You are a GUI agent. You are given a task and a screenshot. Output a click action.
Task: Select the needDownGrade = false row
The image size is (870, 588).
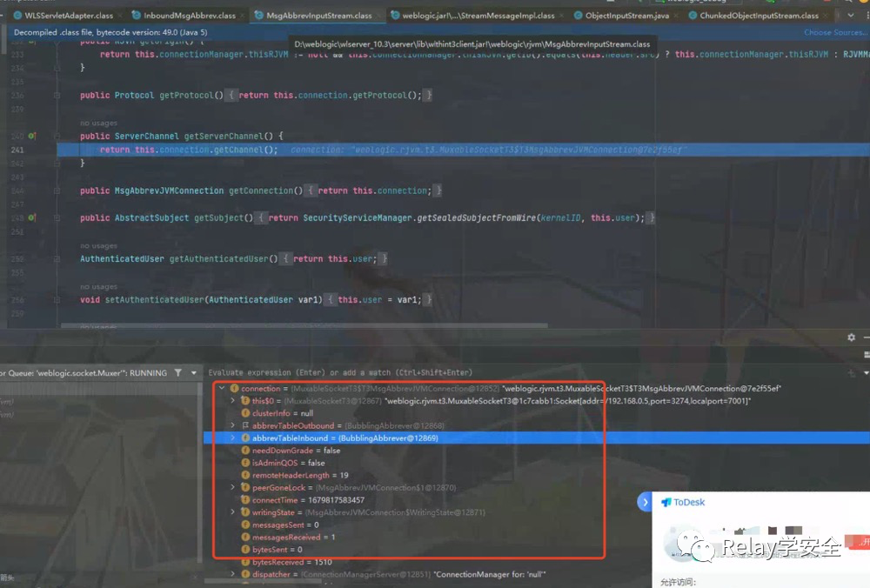537,451
